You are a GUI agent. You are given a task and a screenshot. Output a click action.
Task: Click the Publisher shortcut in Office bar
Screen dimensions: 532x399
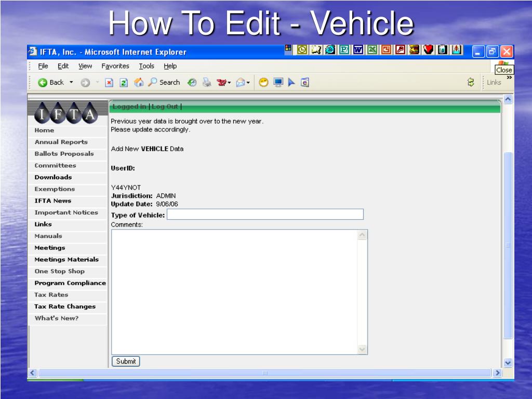pos(344,50)
